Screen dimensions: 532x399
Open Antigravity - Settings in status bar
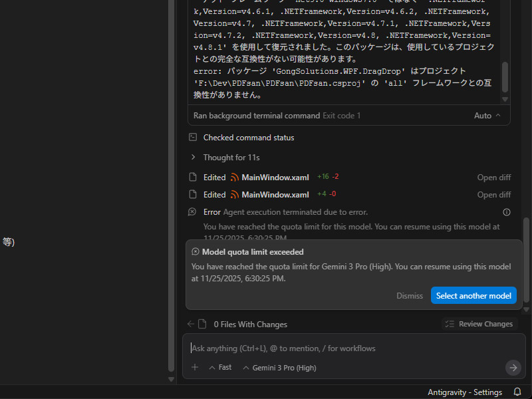click(464, 392)
